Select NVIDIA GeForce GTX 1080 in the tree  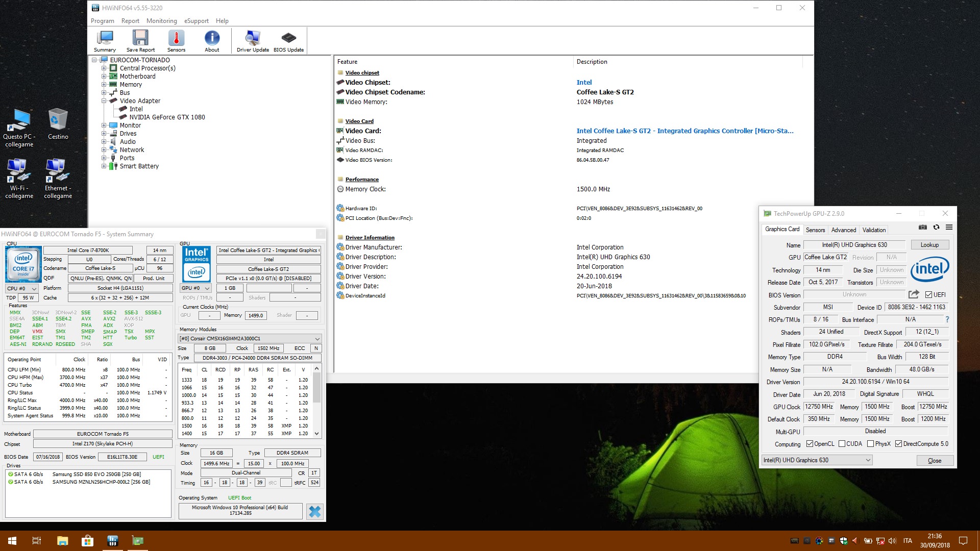point(167,117)
